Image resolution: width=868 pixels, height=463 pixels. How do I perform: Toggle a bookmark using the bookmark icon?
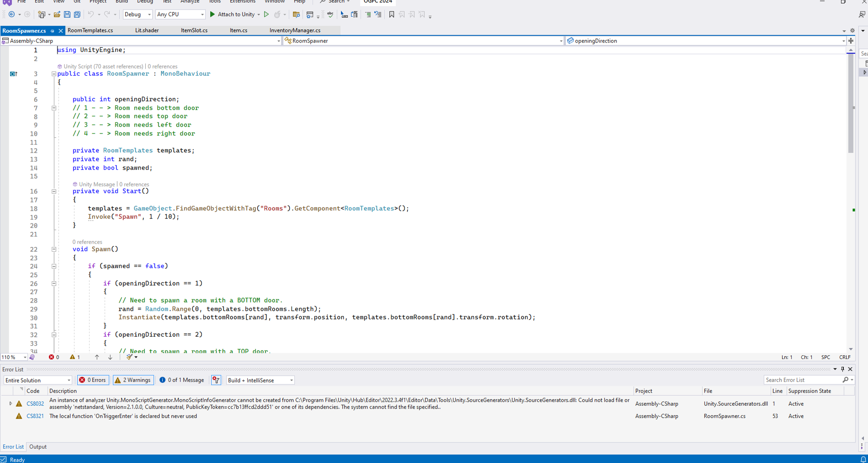coord(391,14)
